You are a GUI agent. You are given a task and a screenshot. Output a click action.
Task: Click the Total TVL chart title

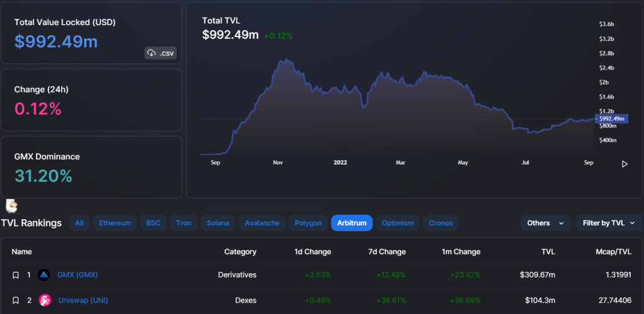pos(221,21)
